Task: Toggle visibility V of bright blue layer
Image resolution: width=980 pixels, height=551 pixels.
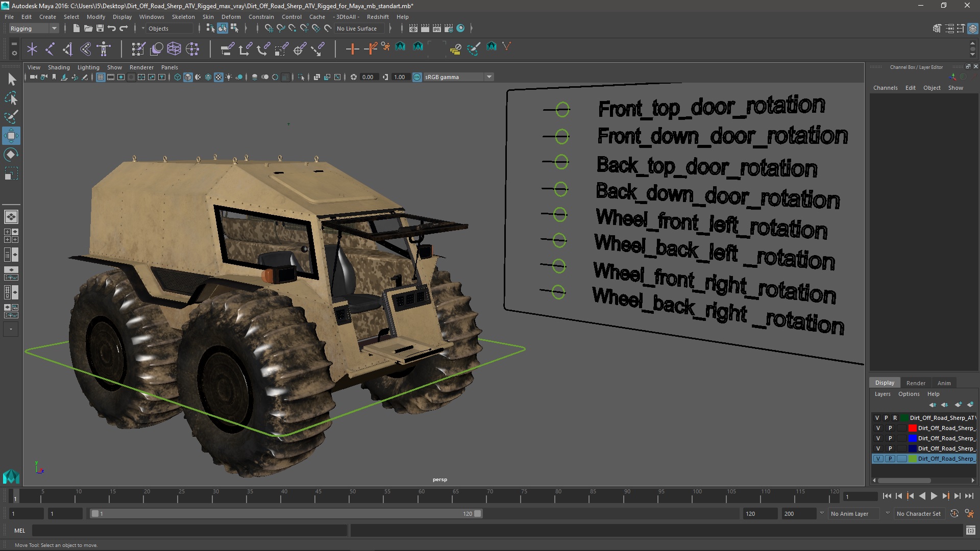Action: click(x=878, y=438)
